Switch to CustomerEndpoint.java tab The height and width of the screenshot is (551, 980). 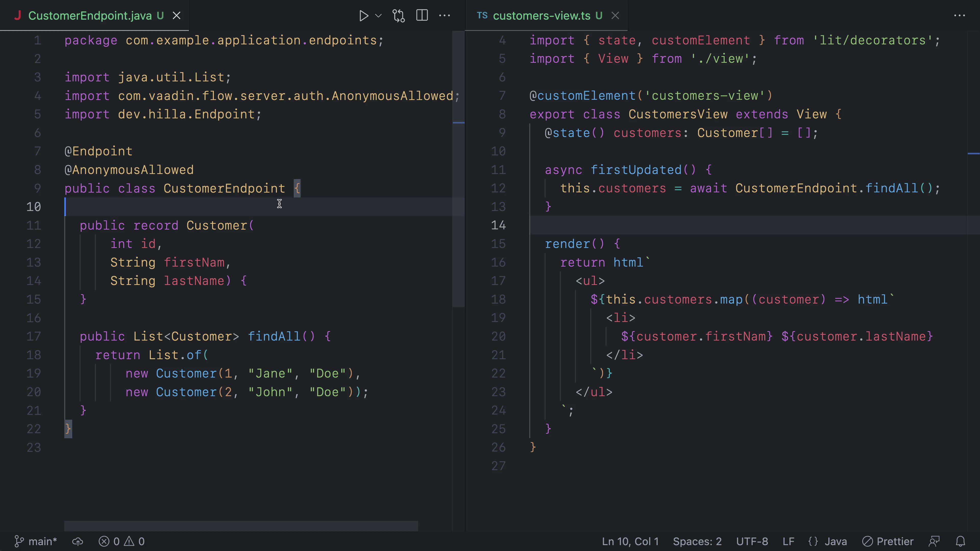coord(90,16)
